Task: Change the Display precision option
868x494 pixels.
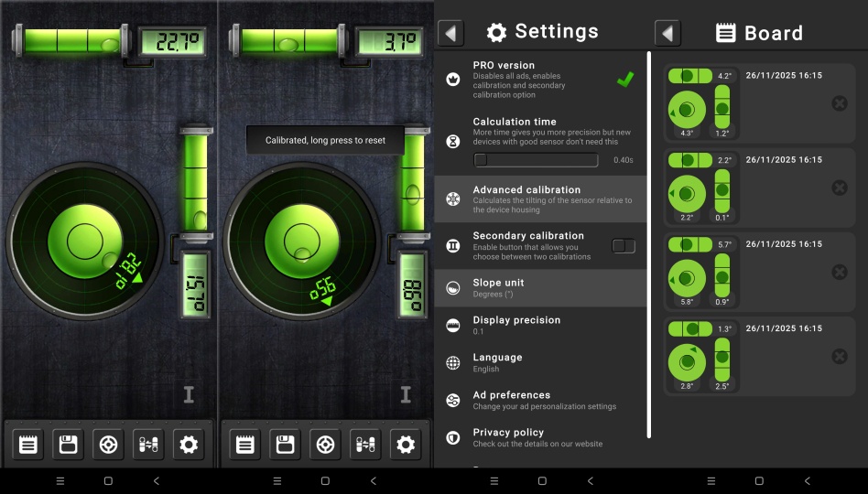Action: click(x=540, y=326)
